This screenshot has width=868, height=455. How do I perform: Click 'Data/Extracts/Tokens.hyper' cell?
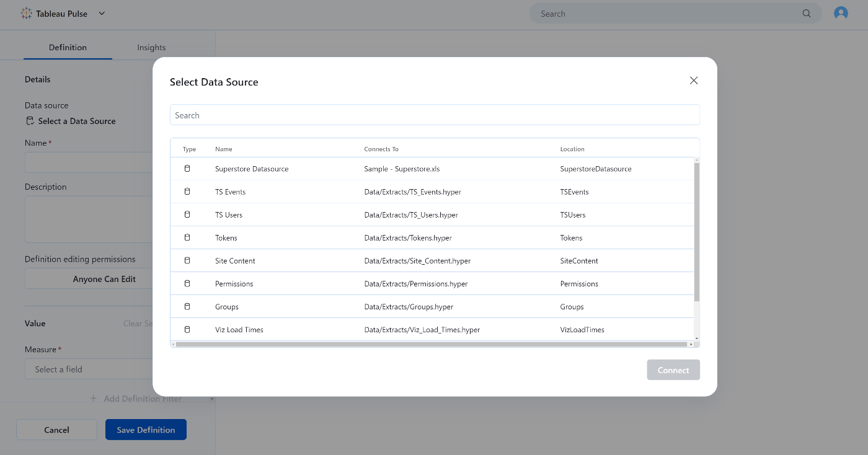click(x=408, y=237)
